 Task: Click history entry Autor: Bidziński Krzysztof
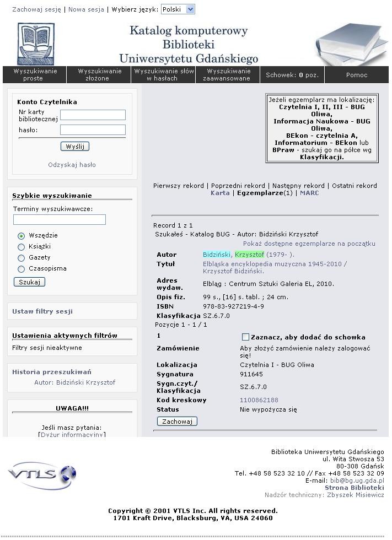75,382
